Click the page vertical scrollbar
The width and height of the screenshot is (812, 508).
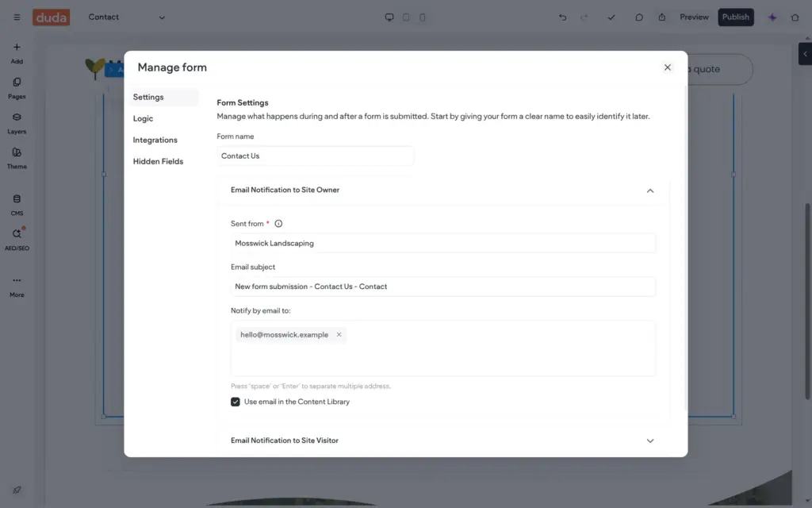tap(808, 301)
